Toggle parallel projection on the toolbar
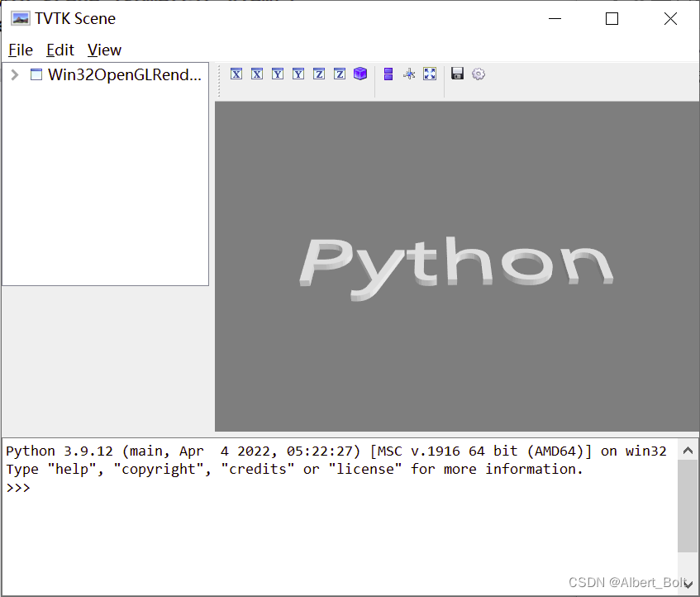 click(x=388, y=74)
